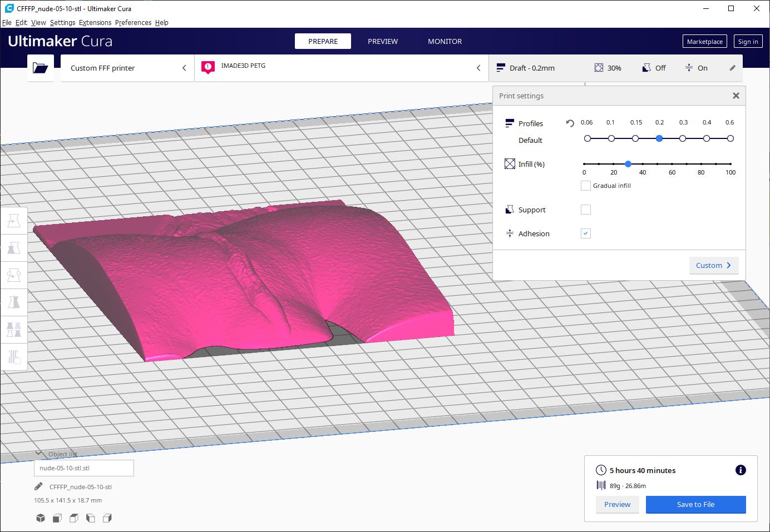This screenshot has height=532, width=770.
Task: Switch to left side view icon
Action: (x=90, y=518)
